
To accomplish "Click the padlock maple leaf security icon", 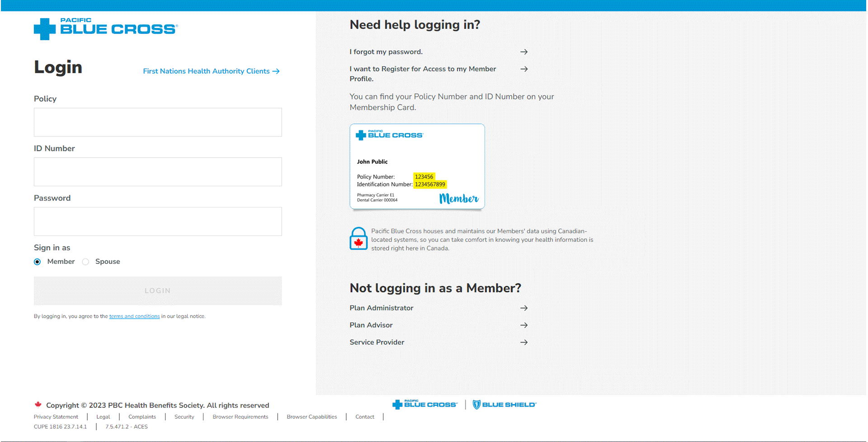I will 359,239.
